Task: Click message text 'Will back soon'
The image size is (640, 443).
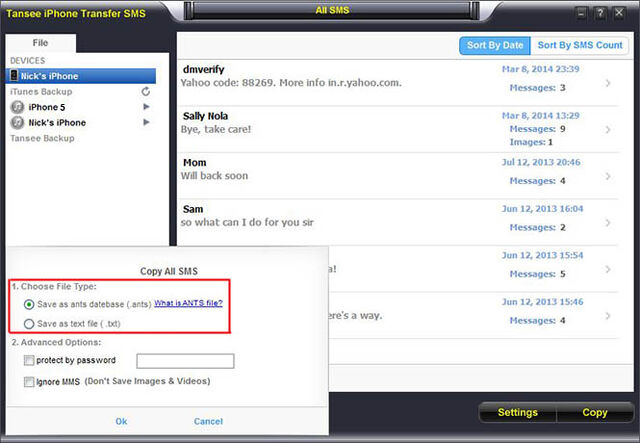Action: tap(214, 176)
